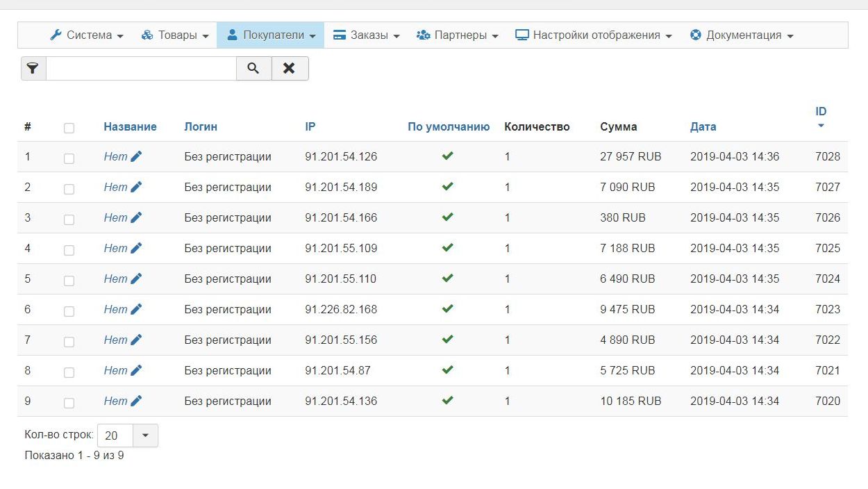Expand the Система dropdown menu
Screen dimensions: 868x489
(87, 35)
